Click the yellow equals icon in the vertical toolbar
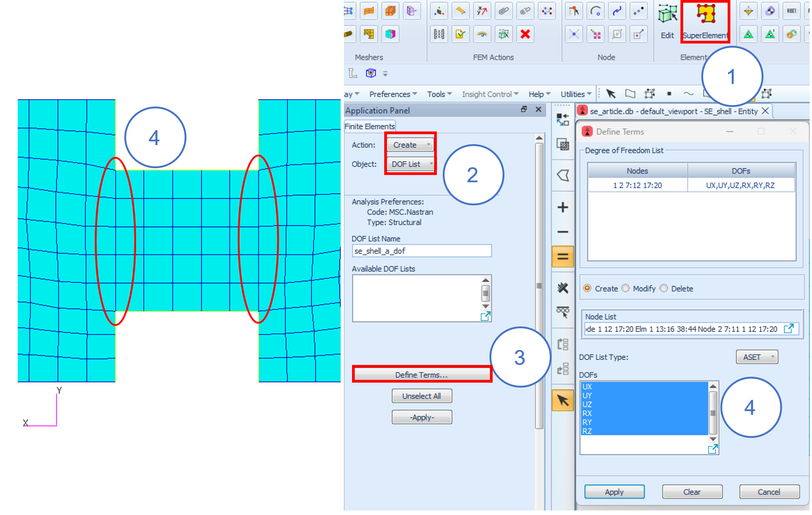This screenshot has width=812, height=515. (563, 257)
